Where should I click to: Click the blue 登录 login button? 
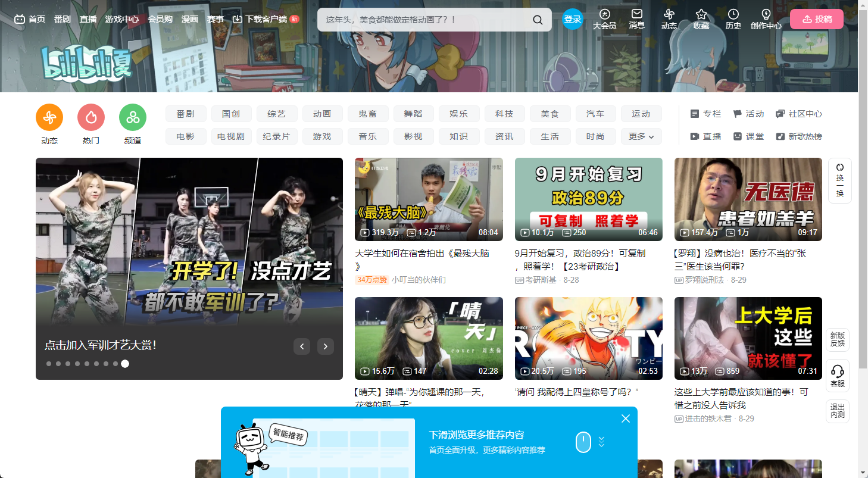point(573,19)
